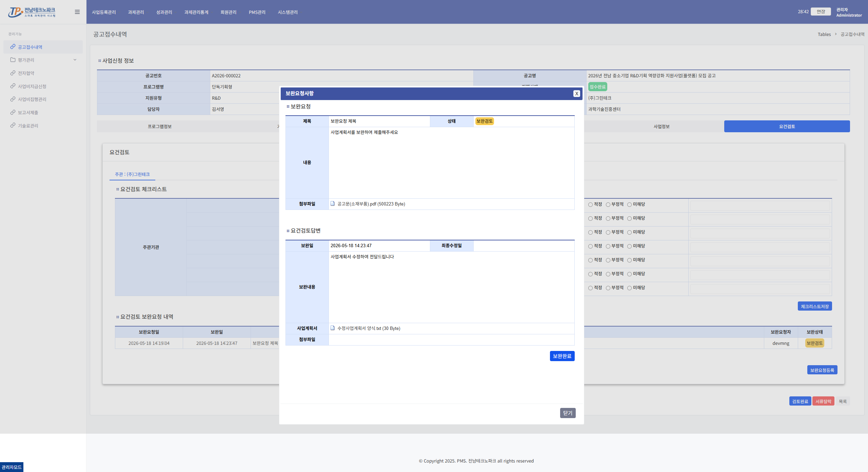Click the link icon beside 공고접수내역

[13, 46]
